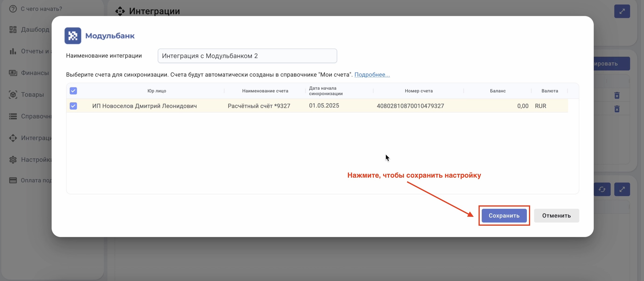Uncheck ИП Новоселов account row checkbox

point(73,106)
